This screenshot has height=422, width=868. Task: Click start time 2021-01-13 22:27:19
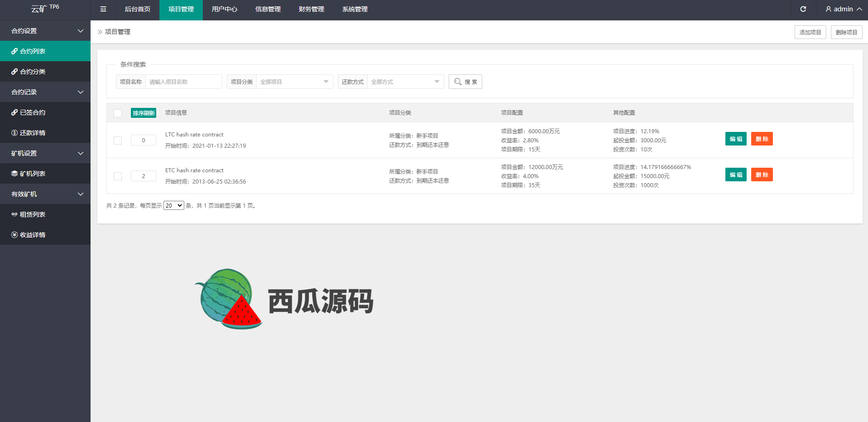tap(219, 146)
